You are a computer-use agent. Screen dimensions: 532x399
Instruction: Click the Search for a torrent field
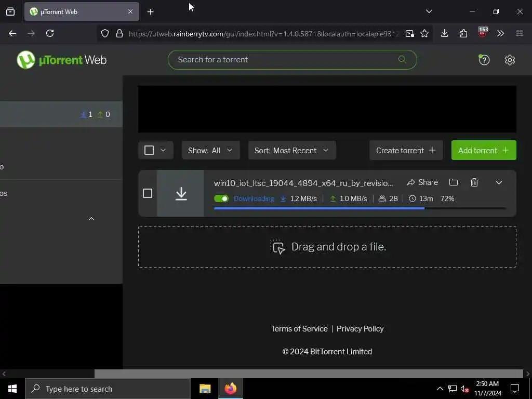(x=292, y=60)
